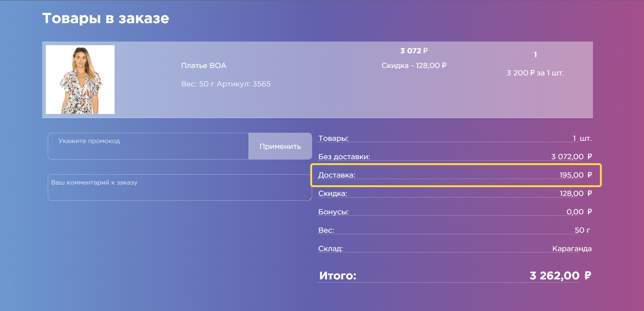Click the "Итого:" total label

[x=338, y=276]
